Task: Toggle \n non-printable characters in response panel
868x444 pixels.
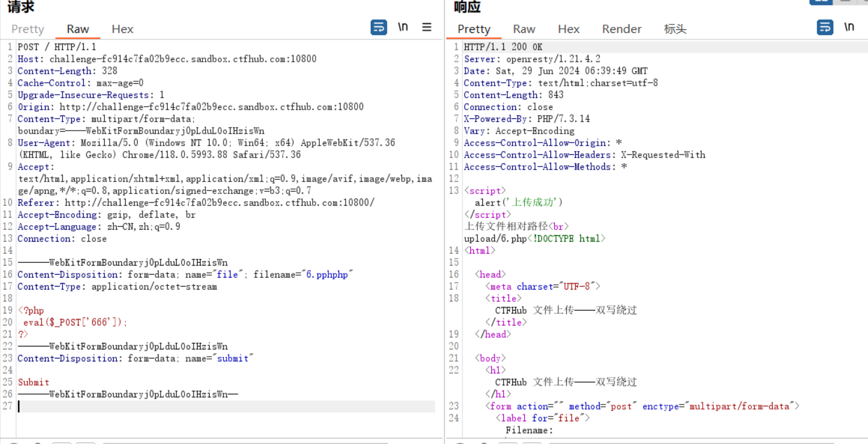Action: pyautogui.click(x=849, y=27)
